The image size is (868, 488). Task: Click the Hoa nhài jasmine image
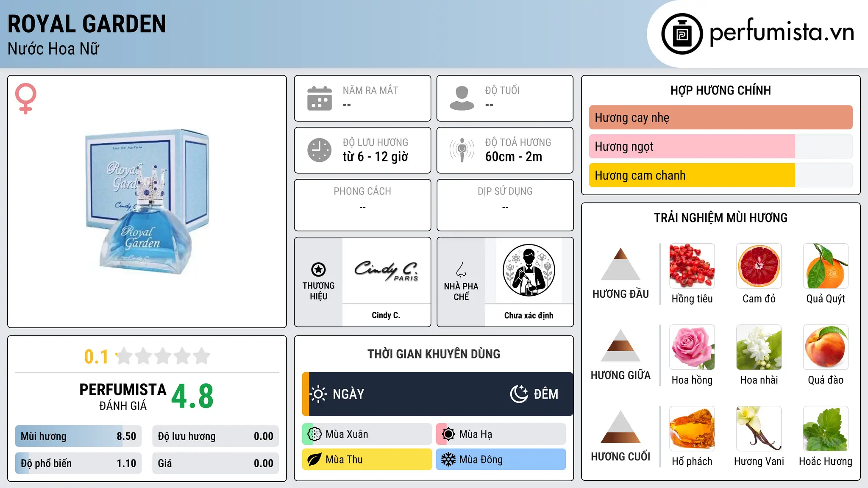point(759,347)
